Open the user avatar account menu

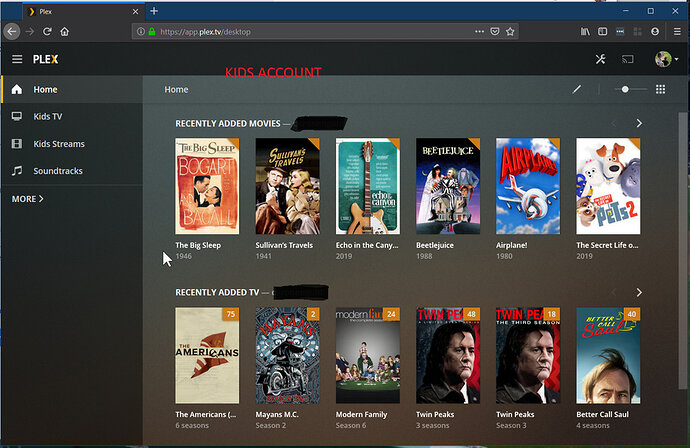click(666, 59)
